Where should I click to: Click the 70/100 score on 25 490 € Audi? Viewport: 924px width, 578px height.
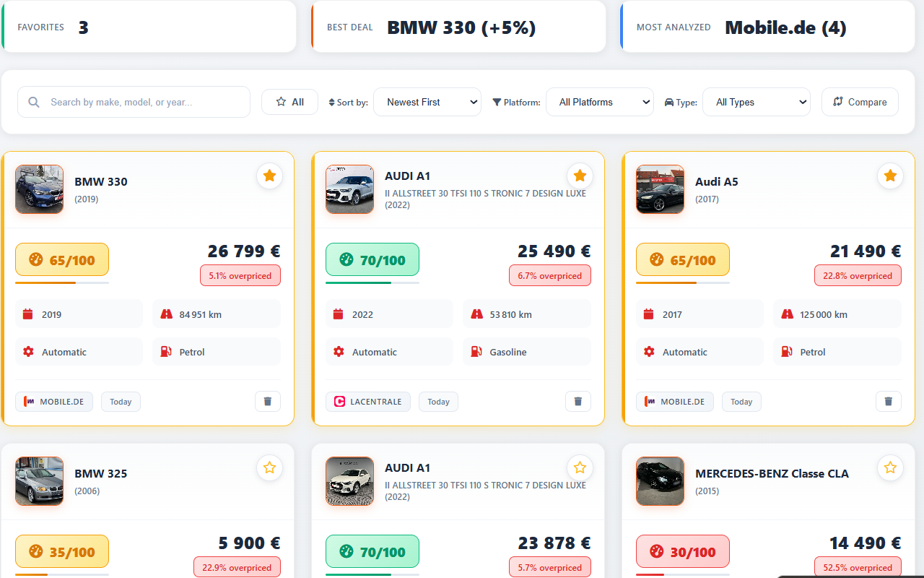point(372,259)
